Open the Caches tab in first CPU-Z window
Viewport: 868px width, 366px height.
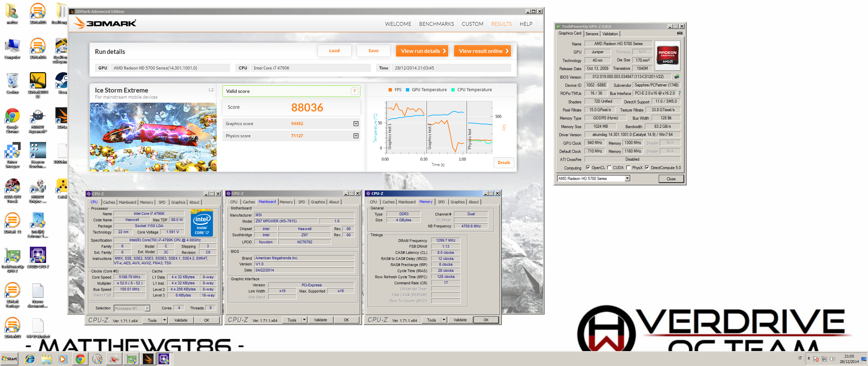coord(109,202)
